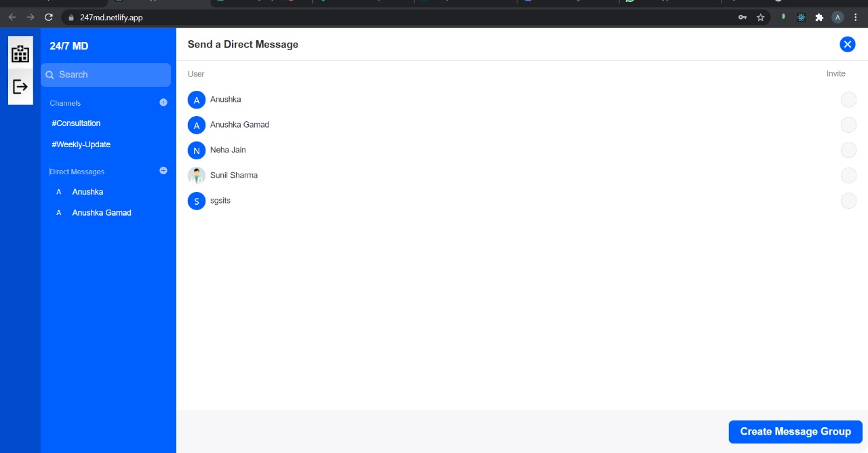Viewport: 868px width, 453px height.
Task: Click Create Message Group button
Action: pos(795,431)
